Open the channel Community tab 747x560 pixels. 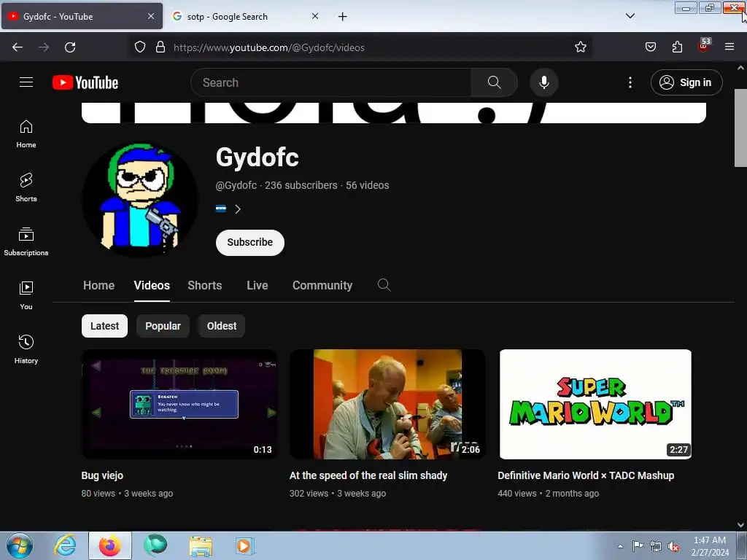322,285
